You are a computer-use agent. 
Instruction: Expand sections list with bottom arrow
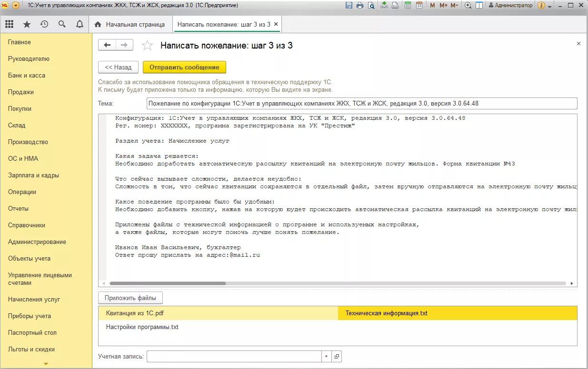(x=46, y=364)
